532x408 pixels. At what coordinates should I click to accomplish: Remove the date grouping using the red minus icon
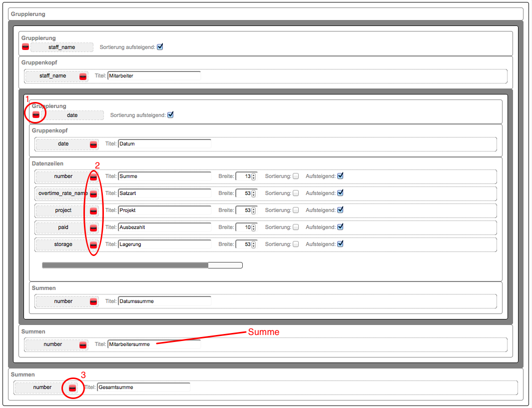[36, 115]
